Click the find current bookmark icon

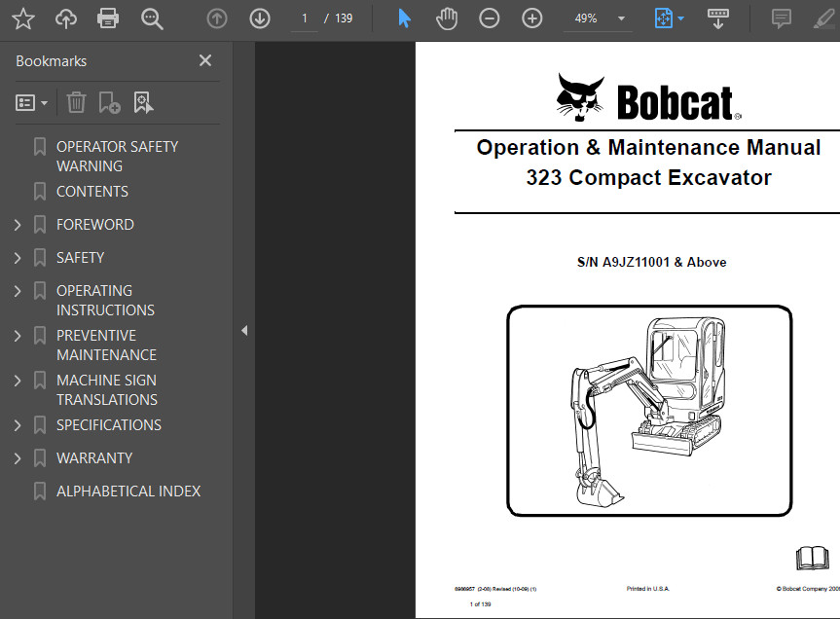[x=143, y=102]
